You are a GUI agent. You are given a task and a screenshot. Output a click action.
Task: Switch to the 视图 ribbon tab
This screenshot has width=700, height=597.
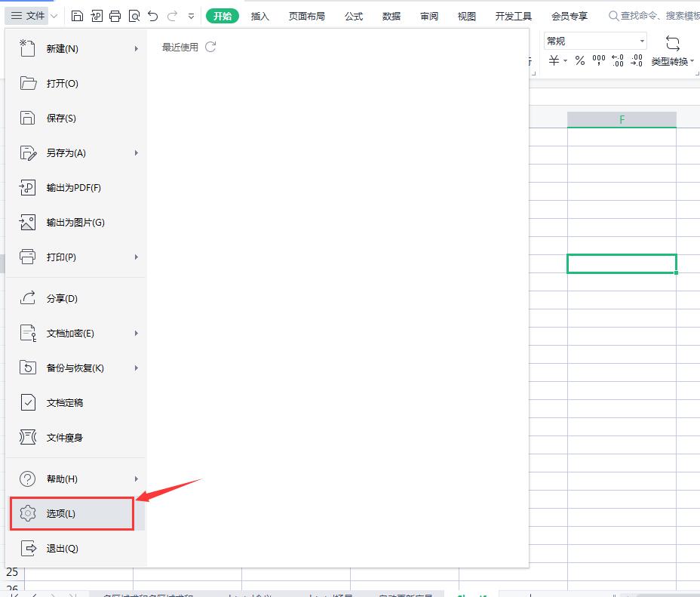[466, 17]
